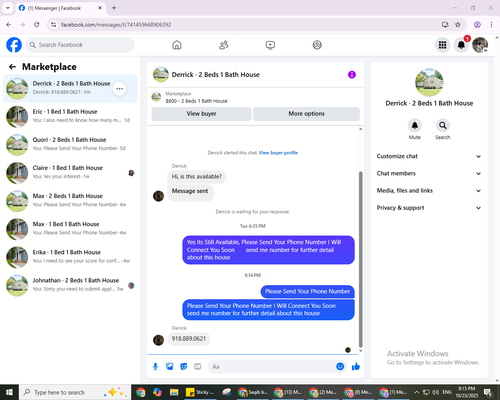Open the browser tab search dropdown
500x400 pixels.
pos(8,8)
